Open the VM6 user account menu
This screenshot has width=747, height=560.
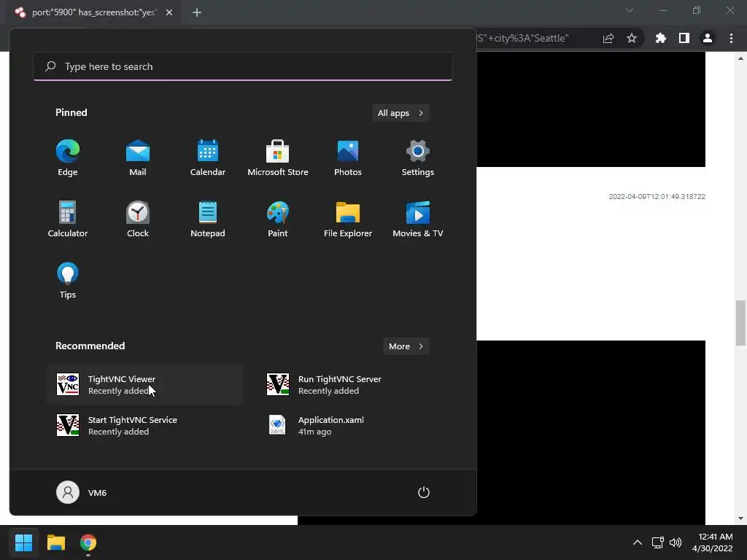click(82, 492)
